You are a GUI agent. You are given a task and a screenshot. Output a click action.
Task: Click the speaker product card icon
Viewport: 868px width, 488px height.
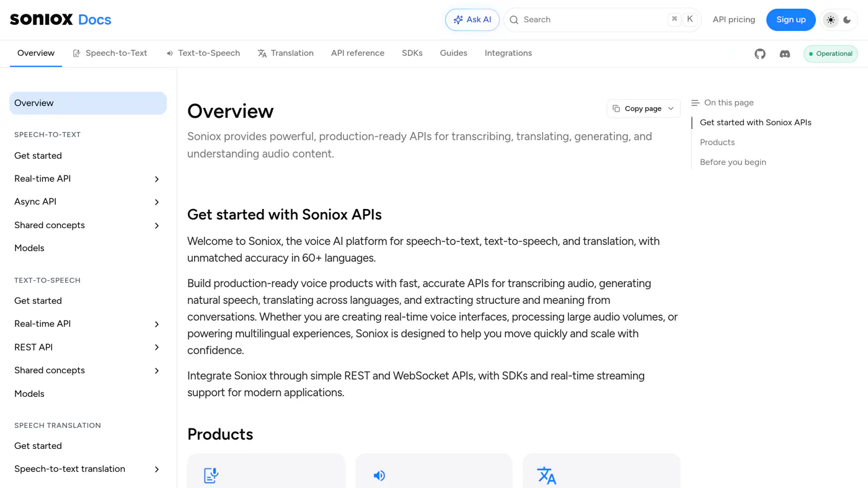coord(379,476)
